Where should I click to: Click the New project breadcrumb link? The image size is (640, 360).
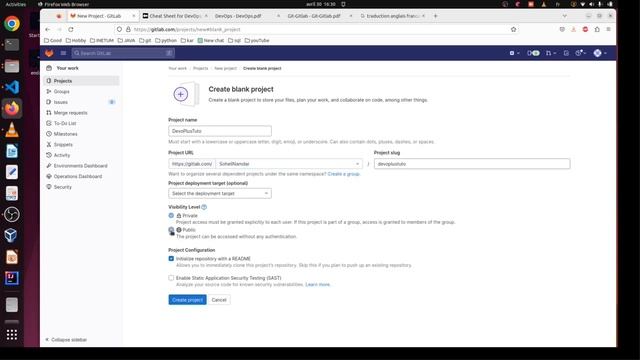pos(225,68)
